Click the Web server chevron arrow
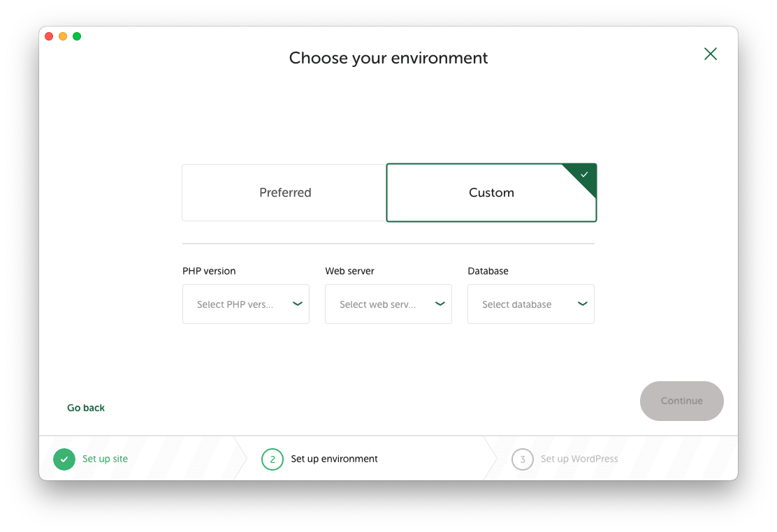The image size is (777, 532). click(440, 304)
